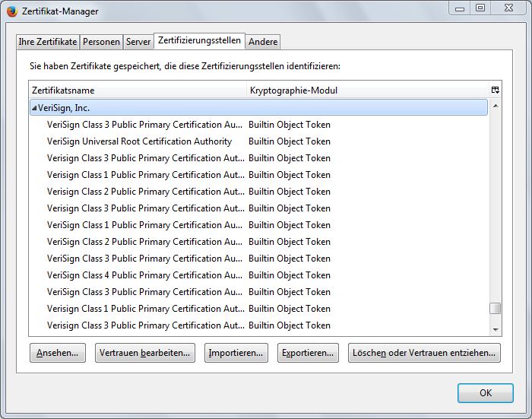Go to the Andere tab
The image size is (532, 419).
coord(263,42)
